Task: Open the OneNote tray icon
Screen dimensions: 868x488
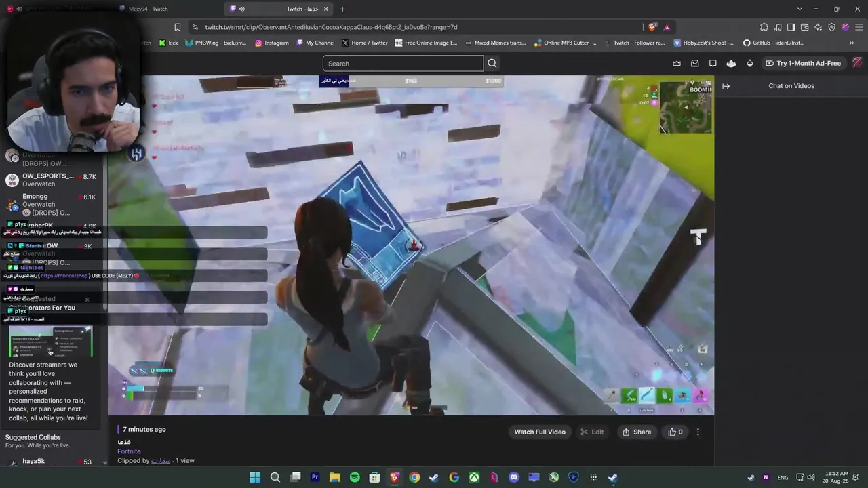Action: point(766,477)
